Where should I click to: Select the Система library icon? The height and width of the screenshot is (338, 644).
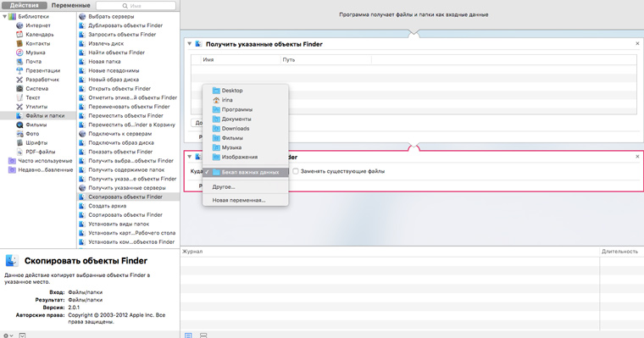coord(19,89)
